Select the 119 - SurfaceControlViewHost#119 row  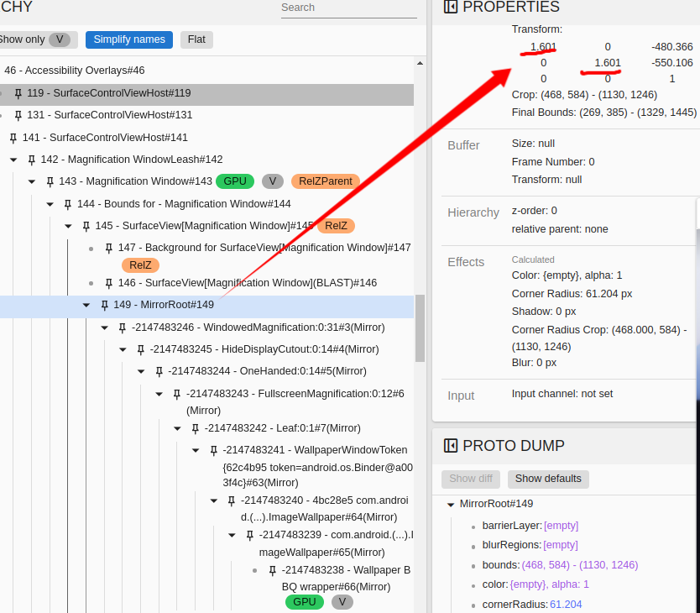206,93
